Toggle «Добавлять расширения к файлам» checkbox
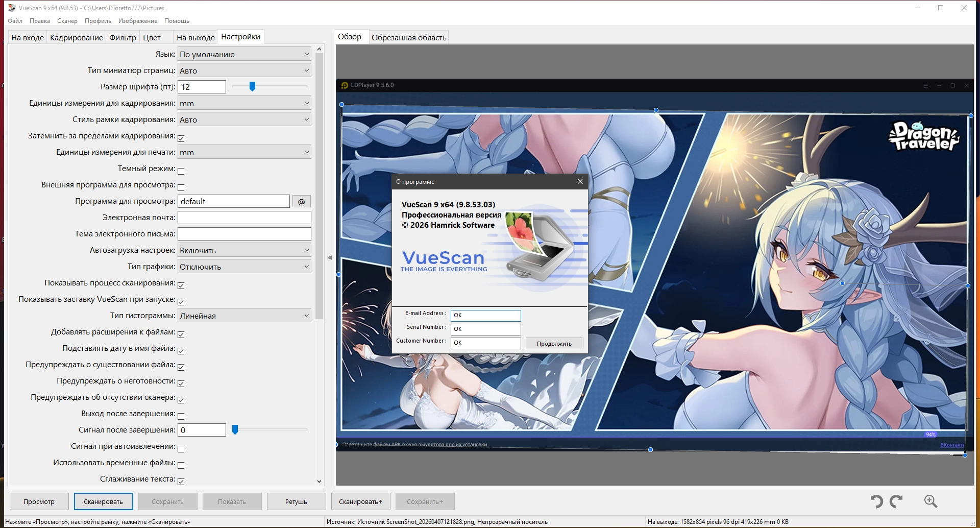 pos(181,334)
